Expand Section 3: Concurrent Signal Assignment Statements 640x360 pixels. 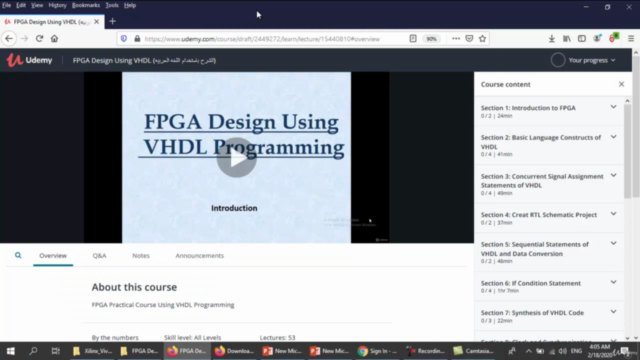[x=549, y=184]
